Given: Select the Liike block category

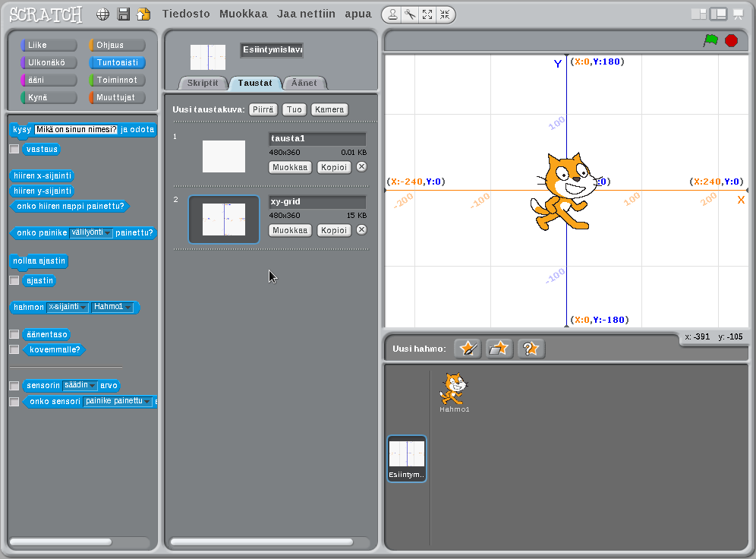Looking at the screenshot, I should point(49,45).
